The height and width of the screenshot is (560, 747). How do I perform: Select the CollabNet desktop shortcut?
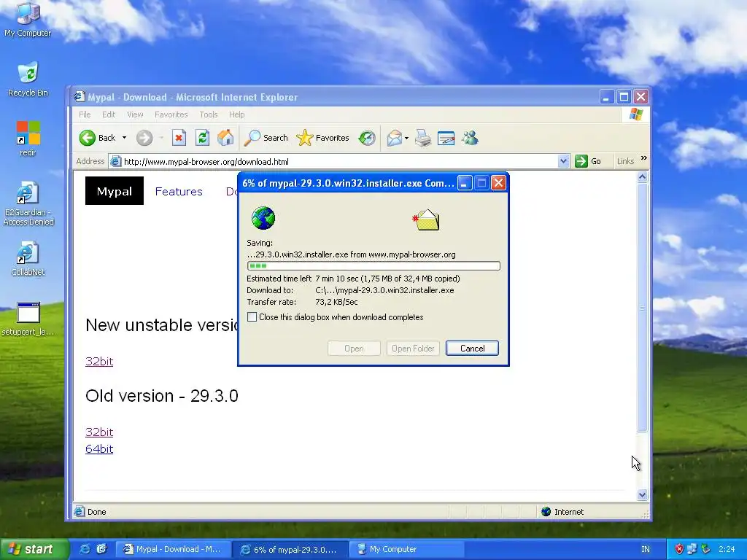(28, 259)
